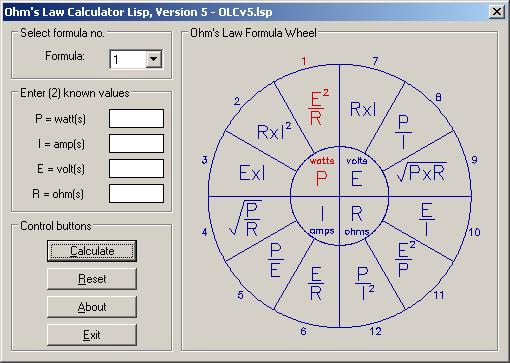This screenshot has height=363, width=510.
Task: Click the number 4 wheel label
Action: tap(204, 232)
